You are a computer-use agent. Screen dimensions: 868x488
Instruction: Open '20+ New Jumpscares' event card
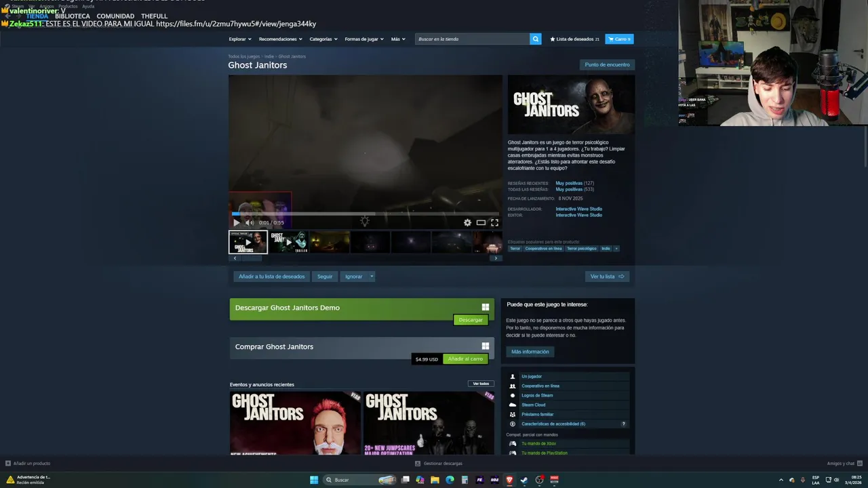[x=429, y=423]
